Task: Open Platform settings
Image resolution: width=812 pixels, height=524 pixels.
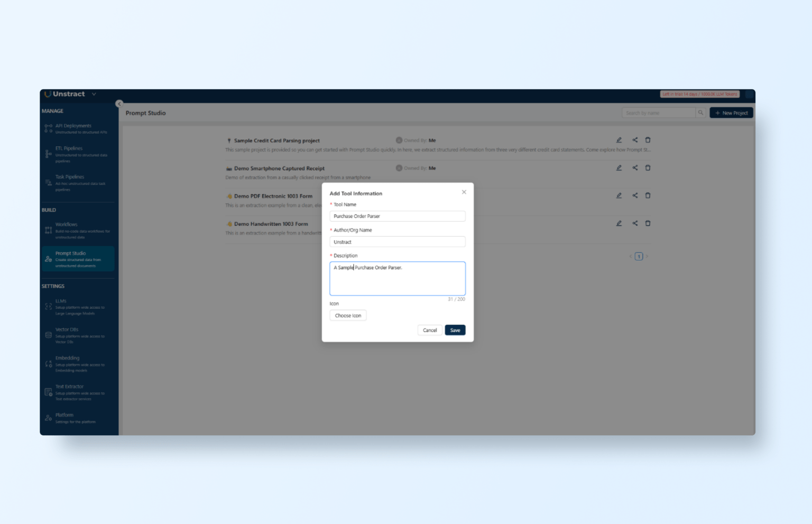Action: [x=78, y=418]
